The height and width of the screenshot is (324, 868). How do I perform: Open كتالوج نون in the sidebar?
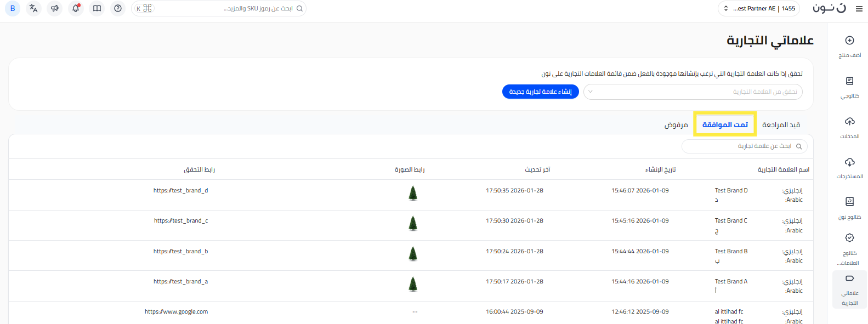tap(849, 202)
